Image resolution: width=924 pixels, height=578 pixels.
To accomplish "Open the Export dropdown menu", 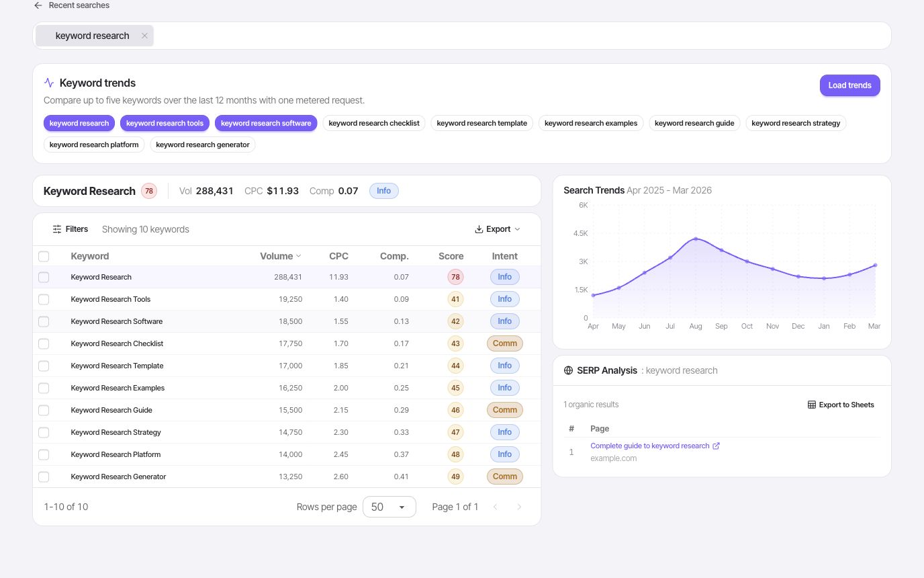I will click(x=498, y=229).
